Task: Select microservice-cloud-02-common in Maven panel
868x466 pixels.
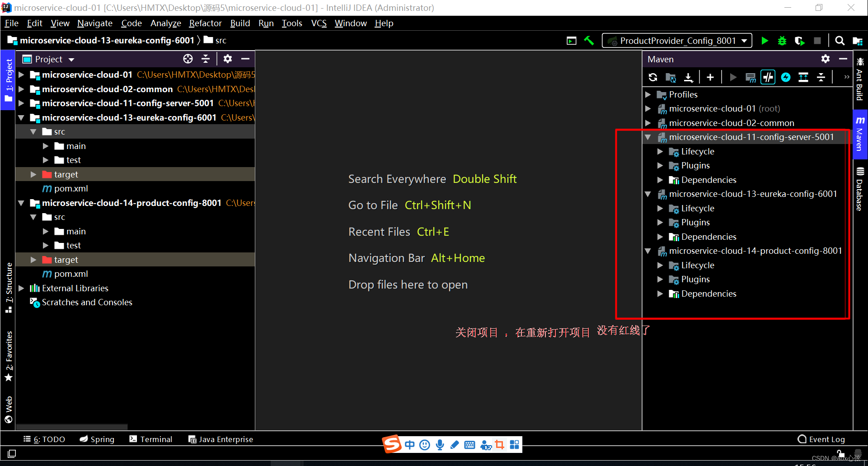Action: 732,123
